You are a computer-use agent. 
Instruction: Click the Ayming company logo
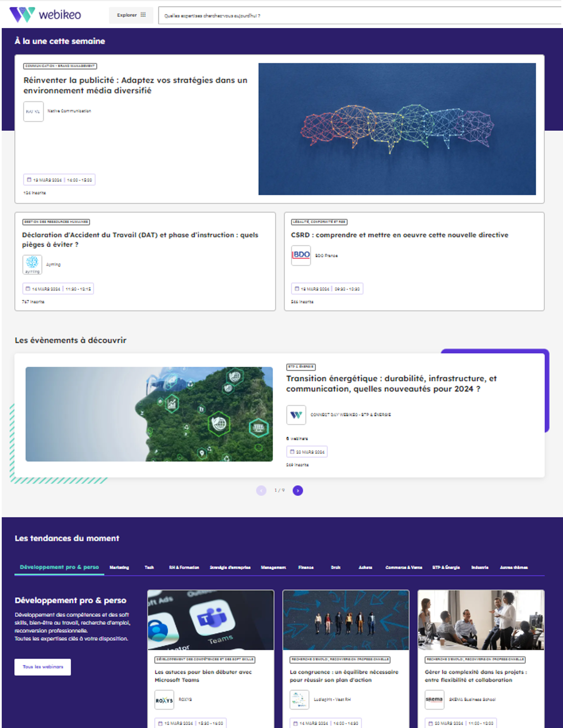pos(32,264)
